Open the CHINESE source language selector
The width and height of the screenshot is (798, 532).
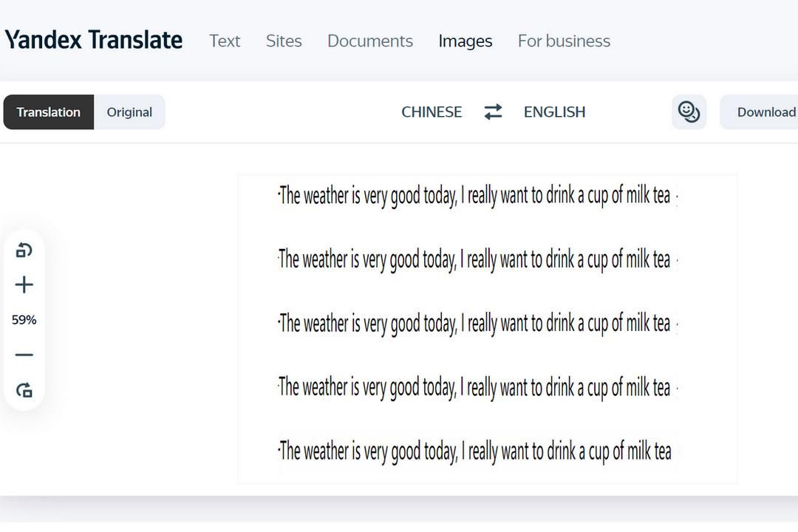(432, 112)
